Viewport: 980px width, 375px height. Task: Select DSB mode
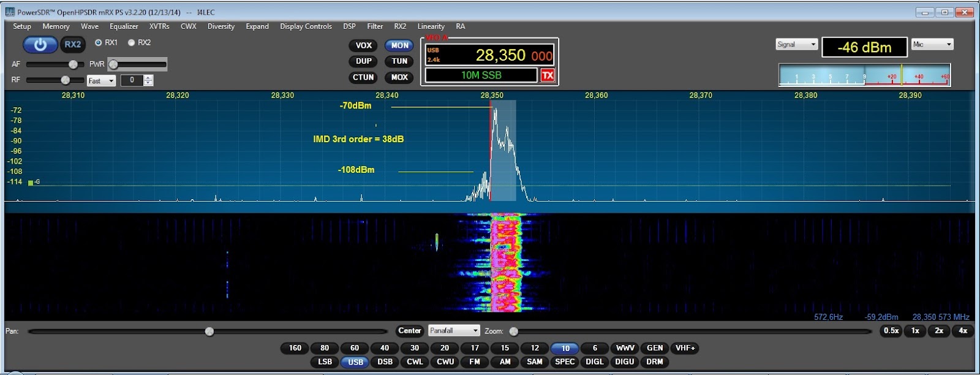(x=385, y=362)
